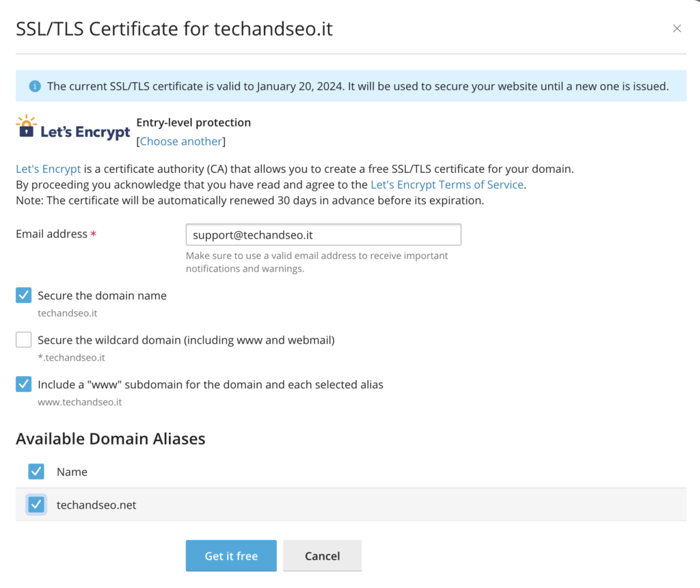Click the *.techandseo.it wildcard text
Viewport: 700px width, 588px height.
pyautogui.click(x=71, y=358)
